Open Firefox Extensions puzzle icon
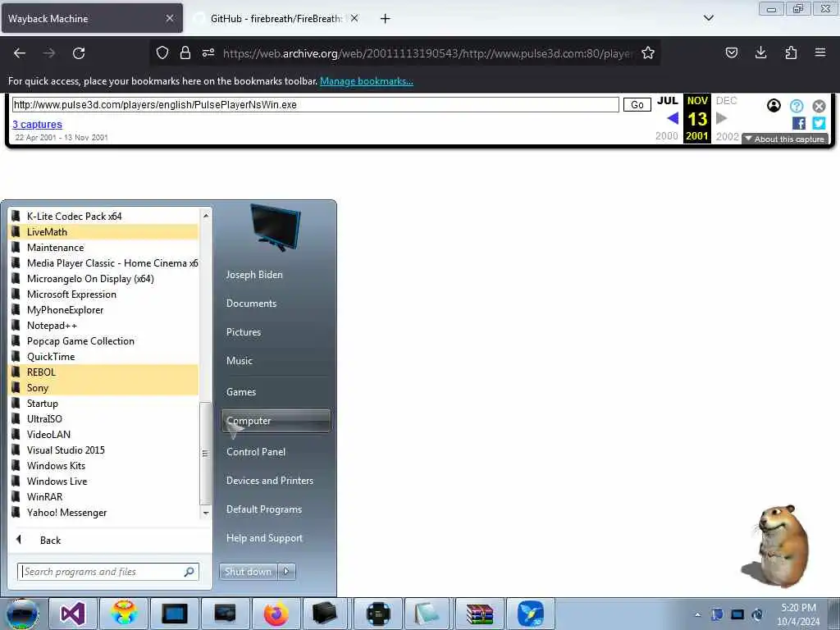 click(x=791, y=52)
